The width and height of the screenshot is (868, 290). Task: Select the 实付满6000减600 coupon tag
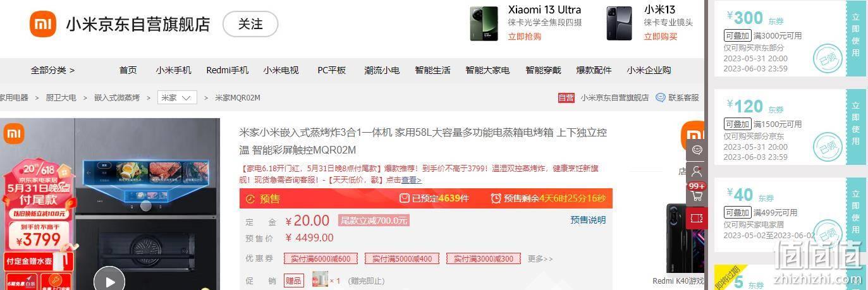point(321,258)
